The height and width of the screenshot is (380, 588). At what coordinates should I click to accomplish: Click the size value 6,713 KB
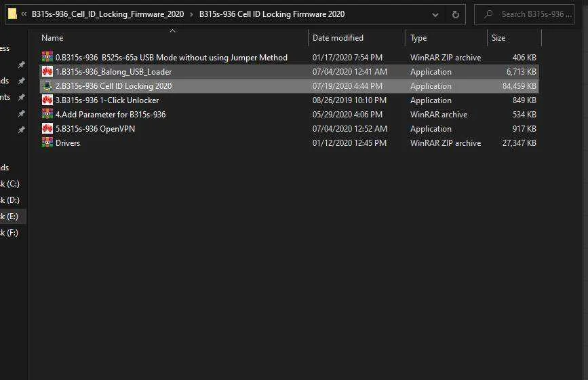coord(522,72)
